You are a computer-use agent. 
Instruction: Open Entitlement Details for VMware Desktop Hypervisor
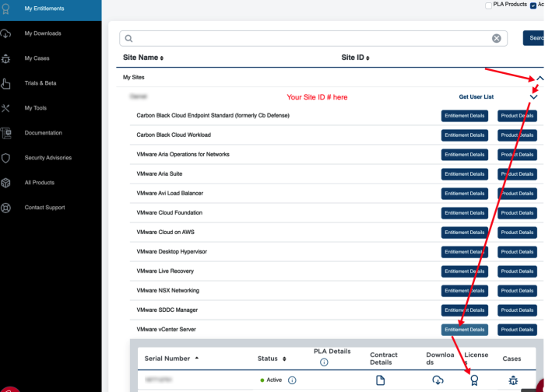pos(464,252)
